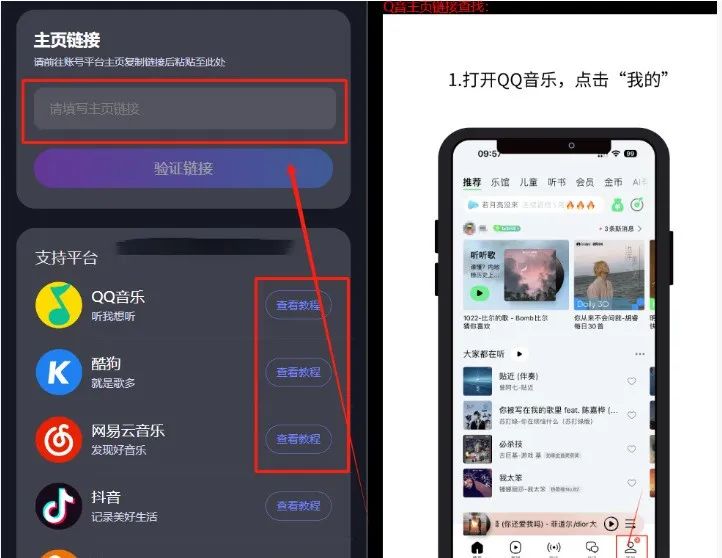Viewport: 722px width, 558px height.
Task: Open 贴近 (伴奏) album thumbnail
Action: (477, 381)
